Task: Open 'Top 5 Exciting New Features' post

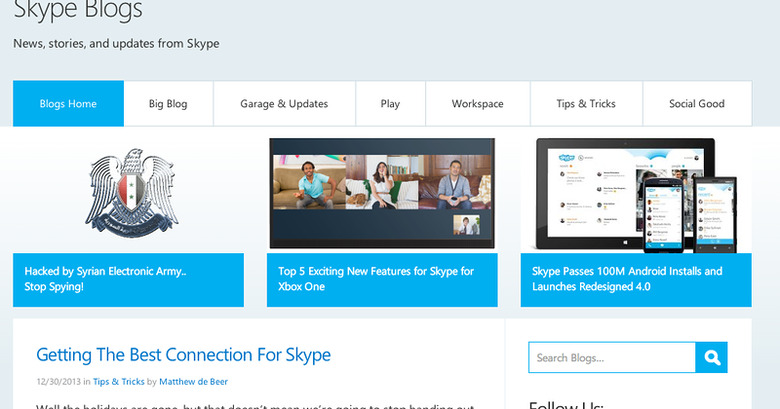Action: click(x=382, y=280)
